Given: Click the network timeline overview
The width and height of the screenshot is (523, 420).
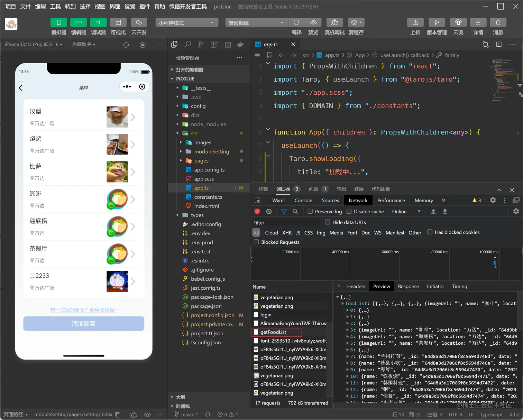Looking at the screenshot, I should click(386, 263).
